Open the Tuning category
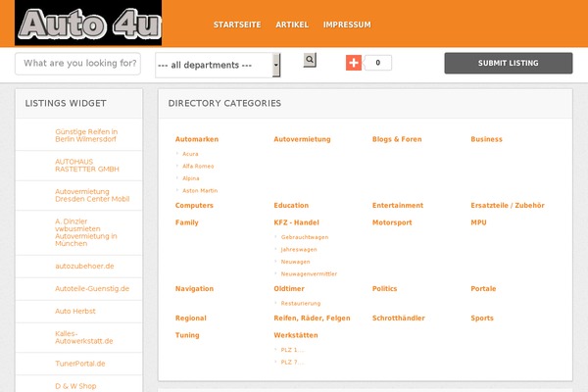This screenshot has width=588, height=392. pyautogui.click(x=187, y=335)
